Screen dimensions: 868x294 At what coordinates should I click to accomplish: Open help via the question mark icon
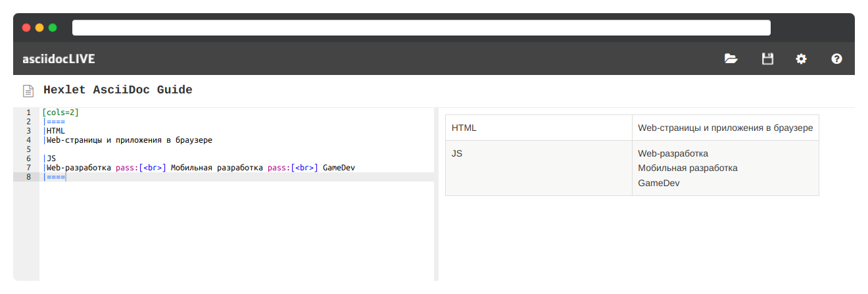coord(836,59)
